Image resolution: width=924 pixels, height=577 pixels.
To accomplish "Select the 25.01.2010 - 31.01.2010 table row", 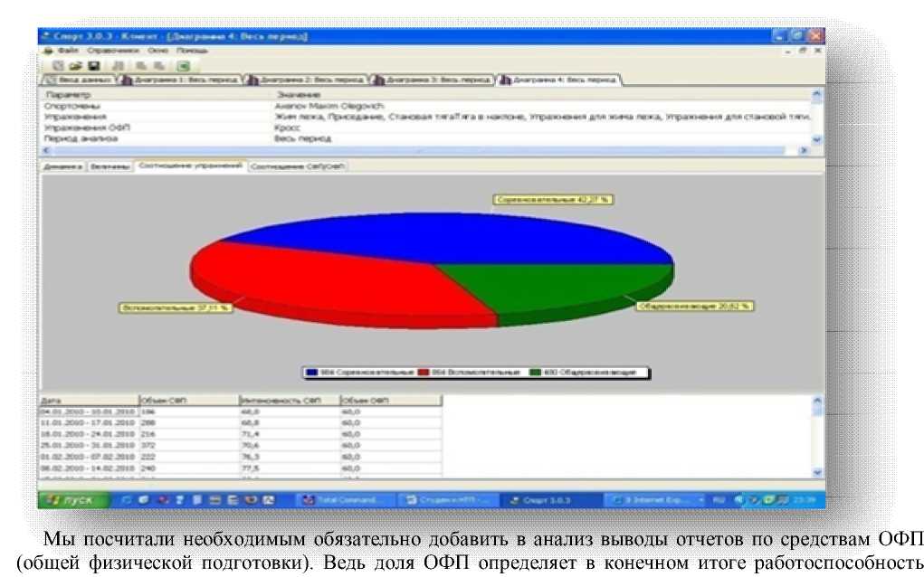I will tap(241, 445).
